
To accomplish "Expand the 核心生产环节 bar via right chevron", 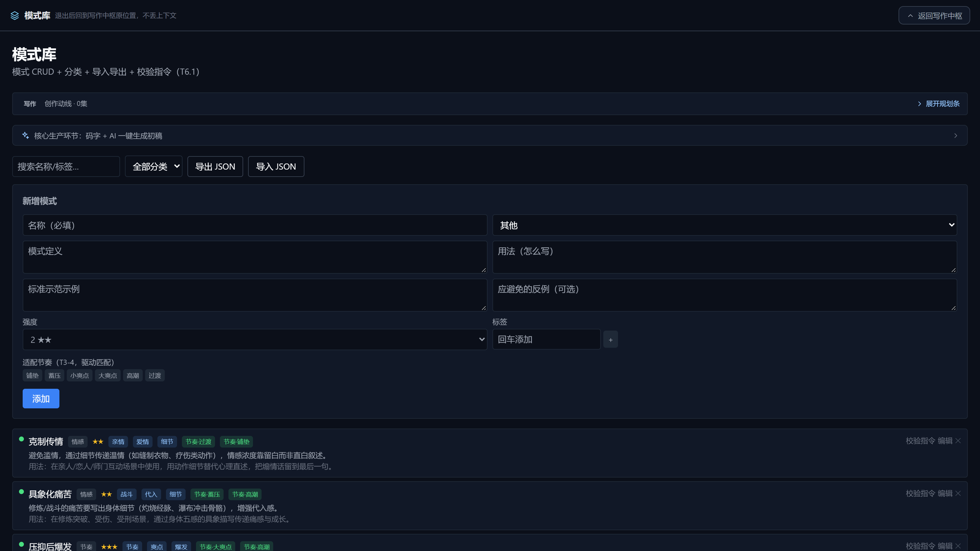I will (955, 136).
